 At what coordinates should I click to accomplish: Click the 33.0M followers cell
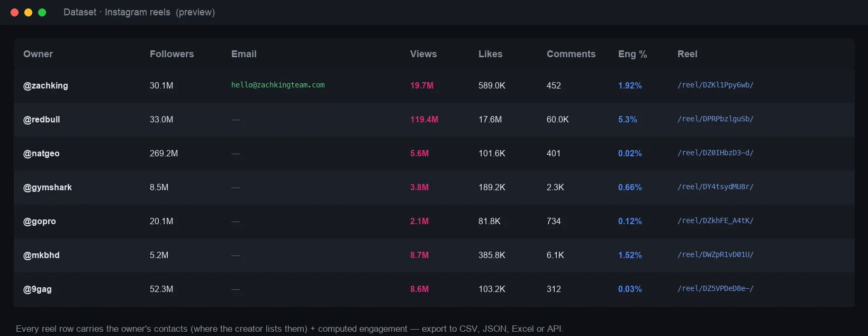pos(161,119)
